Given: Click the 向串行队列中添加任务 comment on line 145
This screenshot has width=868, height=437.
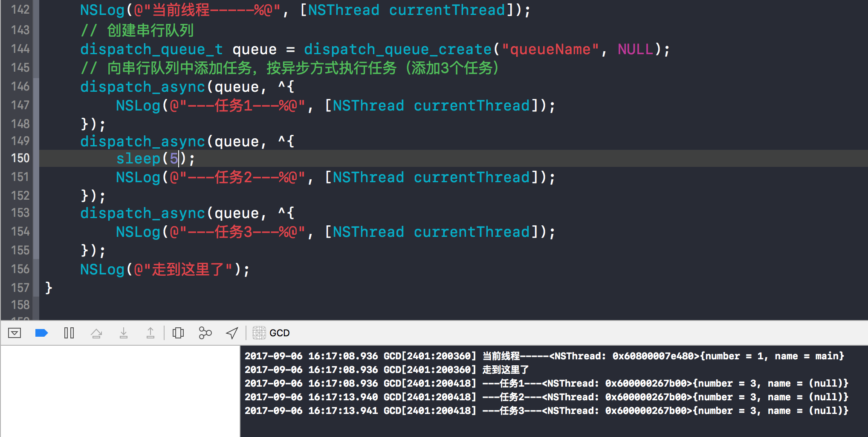Looking at the screenshot, I should [x=289, y=68].
